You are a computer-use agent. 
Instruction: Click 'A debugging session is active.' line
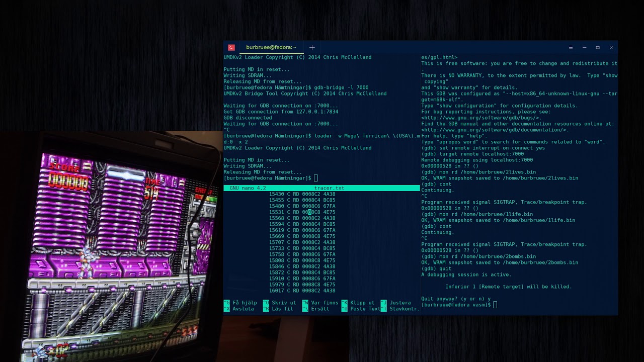tap(466, 275)
